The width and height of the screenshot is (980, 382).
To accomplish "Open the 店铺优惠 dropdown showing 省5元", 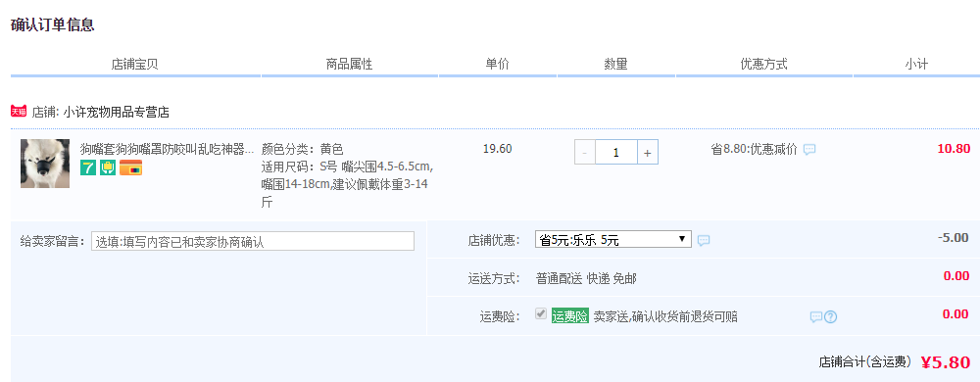I will [613, 240].
